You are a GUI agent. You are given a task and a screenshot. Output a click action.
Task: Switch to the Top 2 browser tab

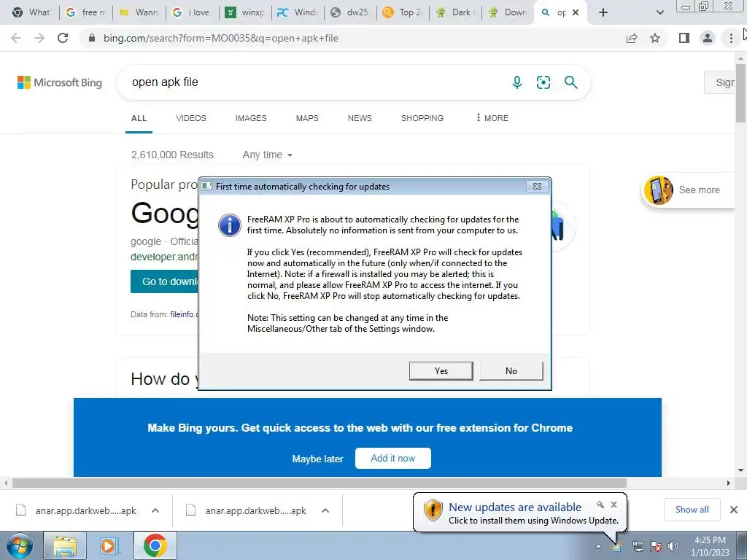(x=403, y=12)
